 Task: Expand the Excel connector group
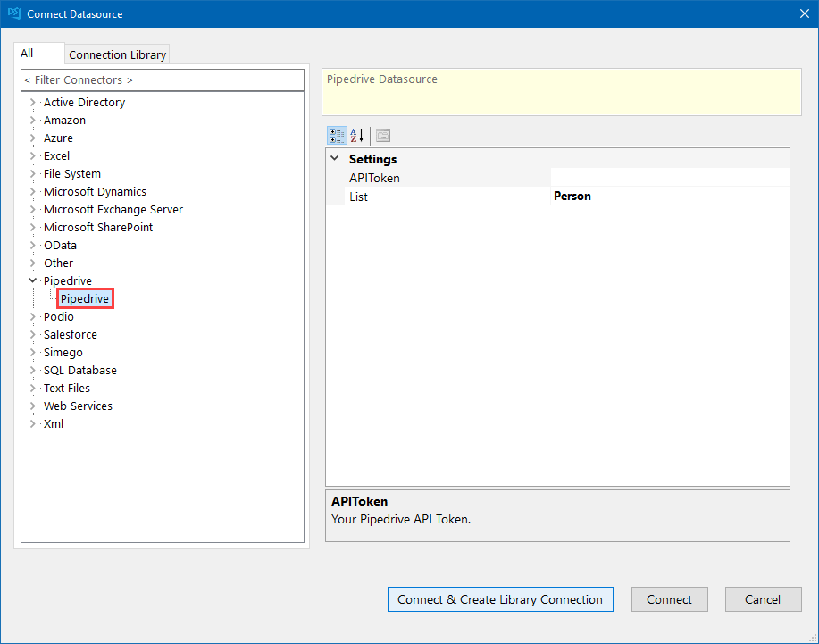[x=32, y=155]
